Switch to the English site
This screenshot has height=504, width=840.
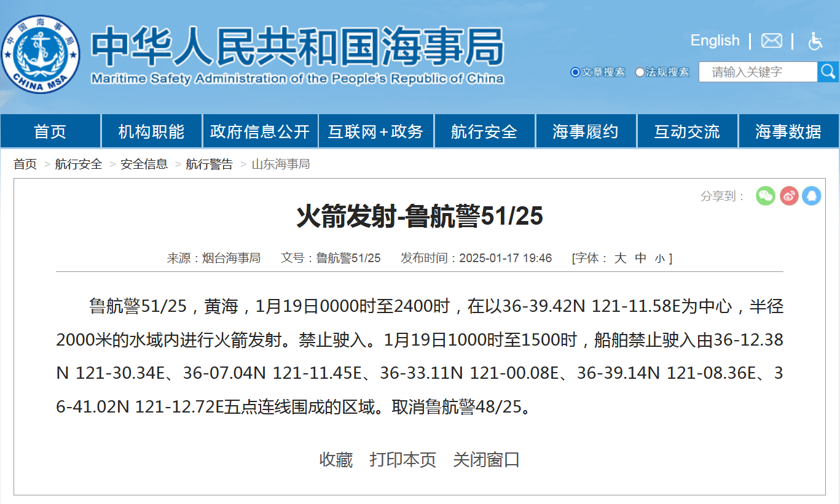(715, 41)
